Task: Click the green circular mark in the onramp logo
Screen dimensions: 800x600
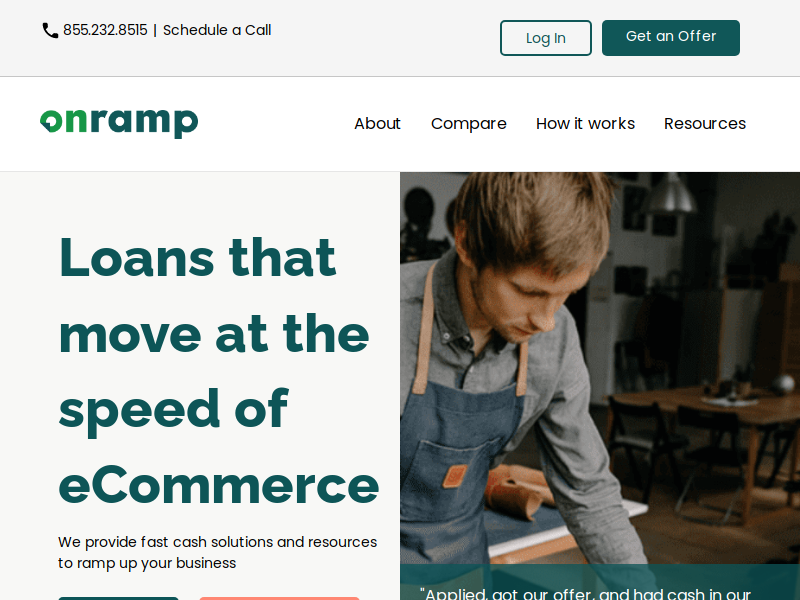Action: coord(51,121)
